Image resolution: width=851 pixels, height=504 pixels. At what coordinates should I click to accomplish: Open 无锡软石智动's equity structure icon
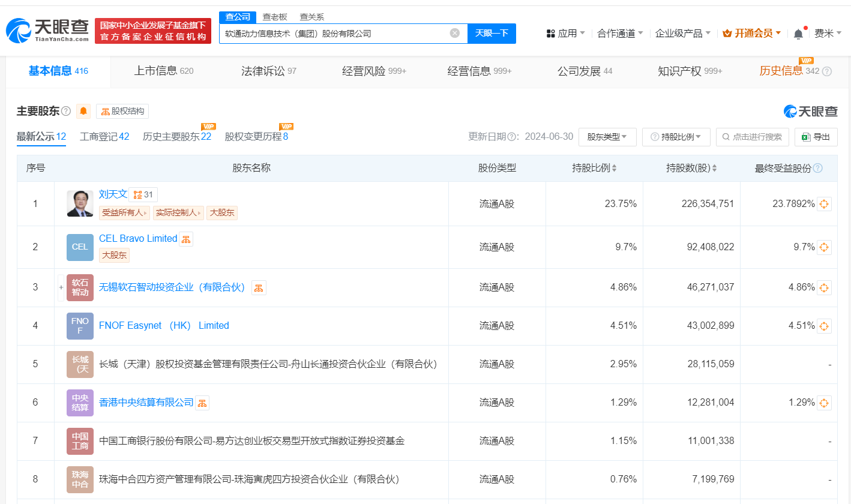click(259, 287)
